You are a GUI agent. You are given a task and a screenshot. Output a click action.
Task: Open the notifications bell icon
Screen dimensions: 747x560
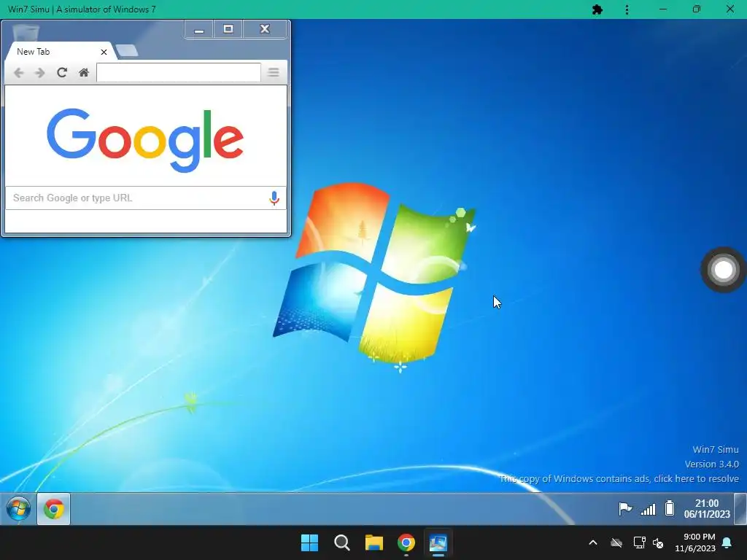[x=727, y=542]
